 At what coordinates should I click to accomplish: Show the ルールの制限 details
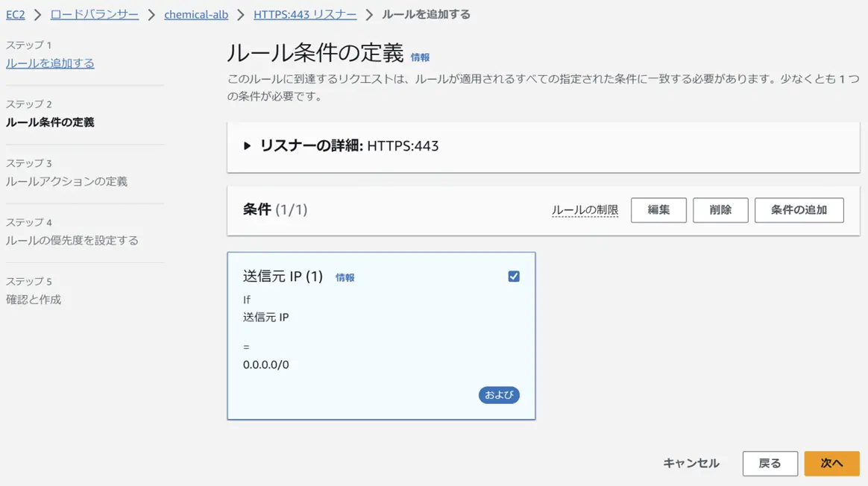pos(585,209)
